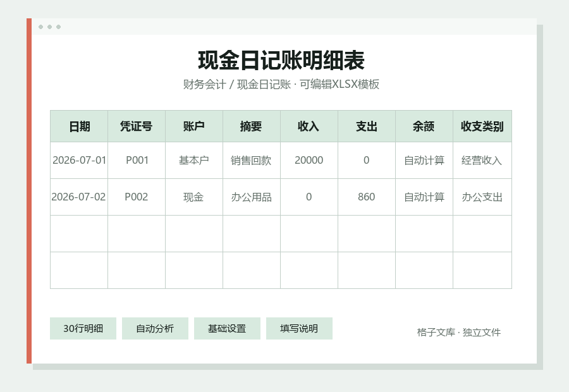Click the expense cell 0 in P001 row
The height and width of the screenshot is (392, 569).
(x=367, y=161)
